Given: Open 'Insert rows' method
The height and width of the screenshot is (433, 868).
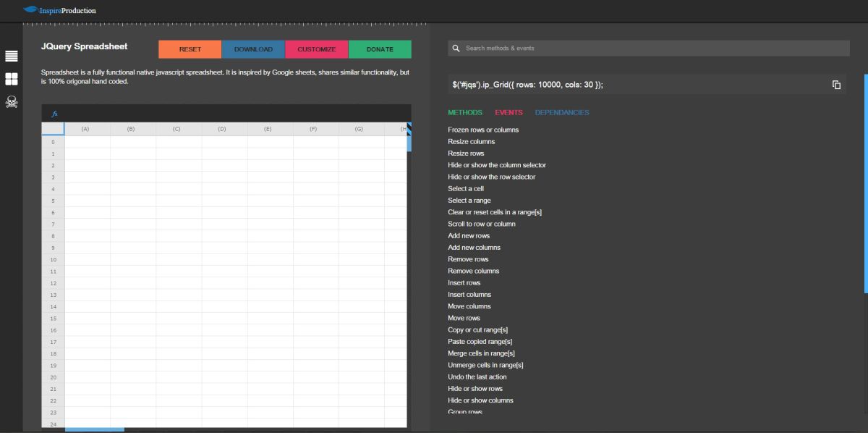Looking at the screenshot, I should pos(464,282).
